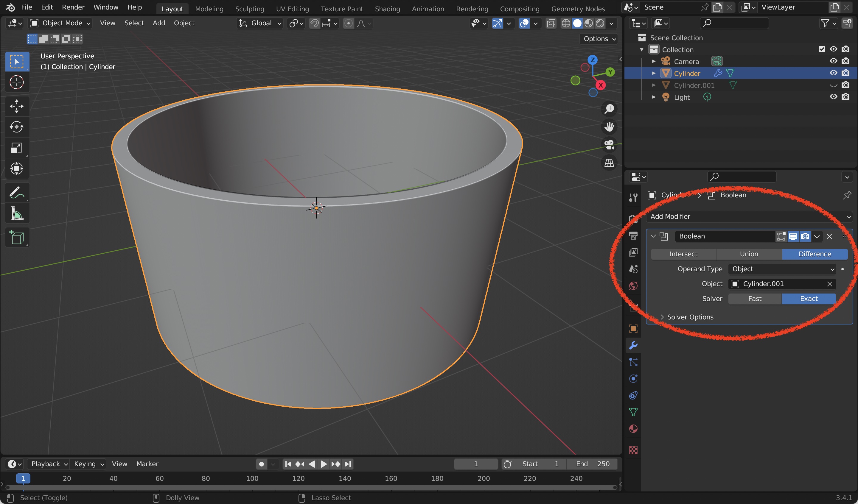The image size is (858, 504).
Task: Select the Cursor tool in toolbar
Action: 17,82
